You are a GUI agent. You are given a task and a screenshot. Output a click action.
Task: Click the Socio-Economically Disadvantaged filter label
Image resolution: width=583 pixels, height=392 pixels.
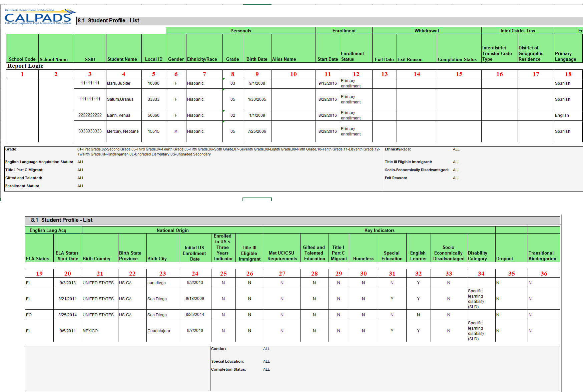point(417,170)
